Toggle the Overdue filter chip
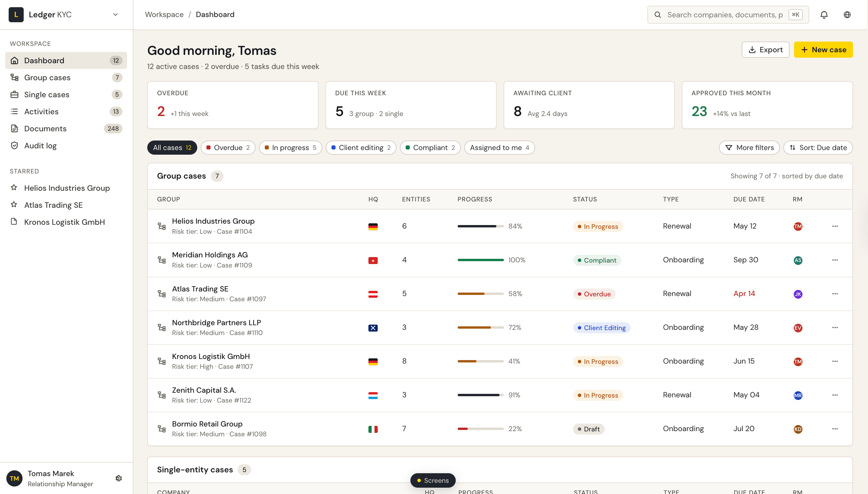Viewport: 868px width, 494px height. (228, 147)
